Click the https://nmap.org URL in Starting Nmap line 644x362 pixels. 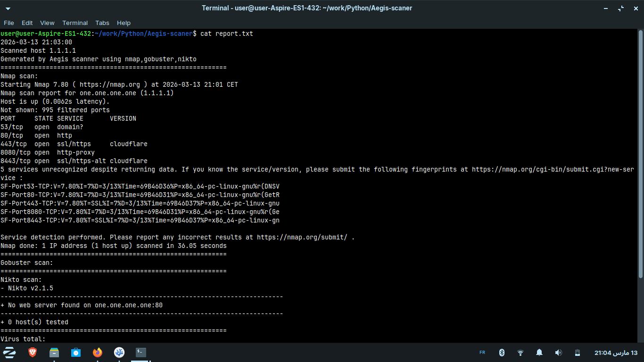[x=110, y=84]
